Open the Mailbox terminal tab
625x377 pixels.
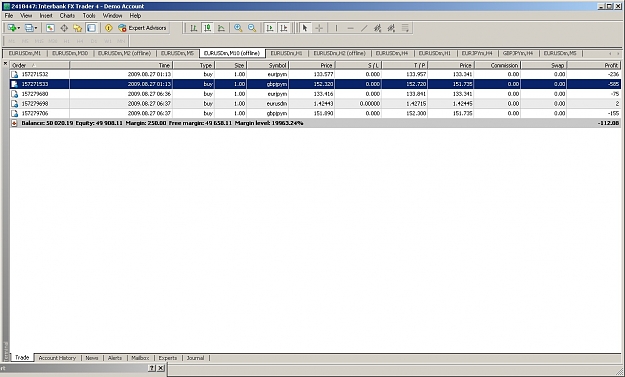point(140,358)
